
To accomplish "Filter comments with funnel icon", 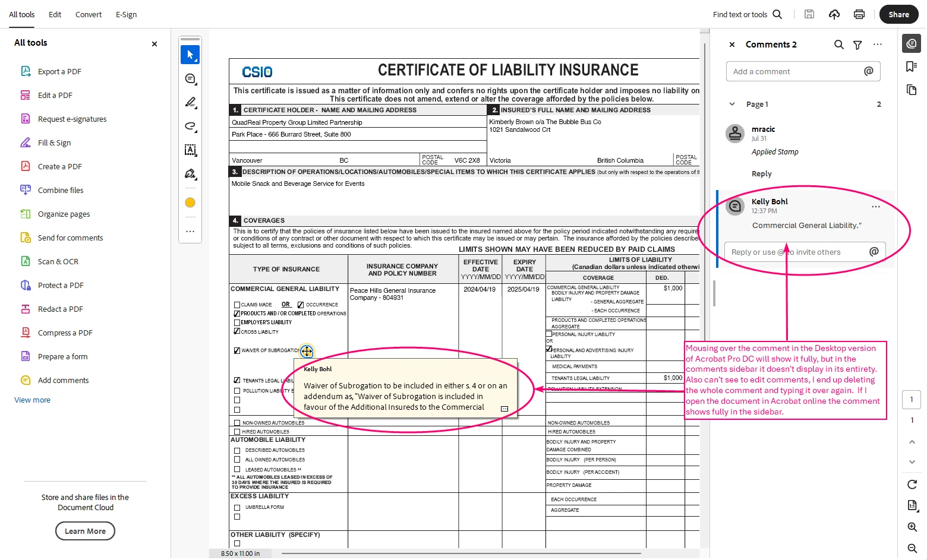I will (857, 45).
